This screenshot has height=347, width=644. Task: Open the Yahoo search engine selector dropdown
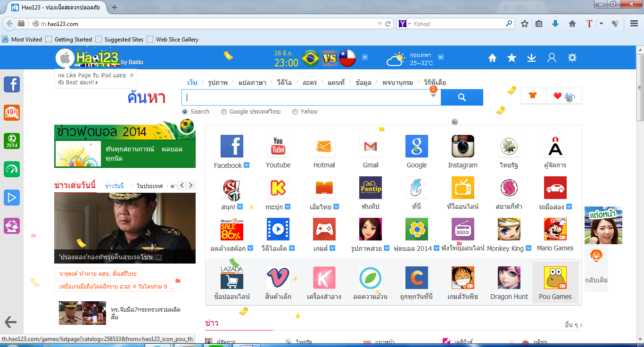[x=409, y=24]
